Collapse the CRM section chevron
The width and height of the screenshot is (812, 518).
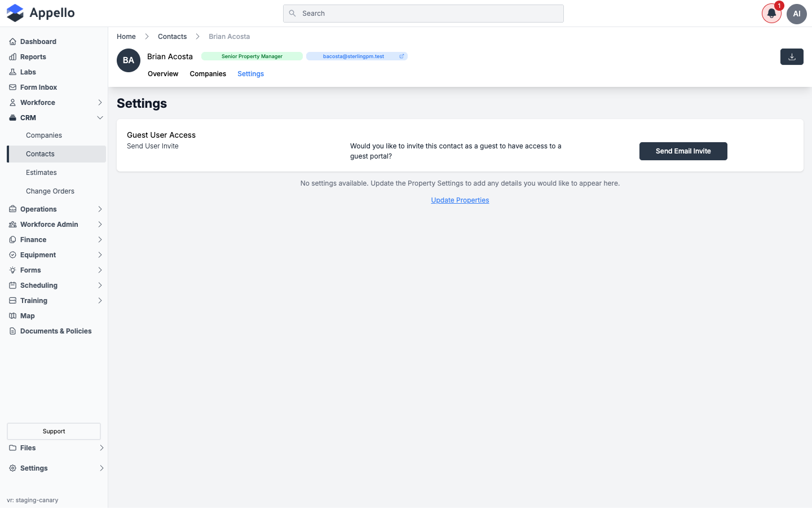(100, 118)
